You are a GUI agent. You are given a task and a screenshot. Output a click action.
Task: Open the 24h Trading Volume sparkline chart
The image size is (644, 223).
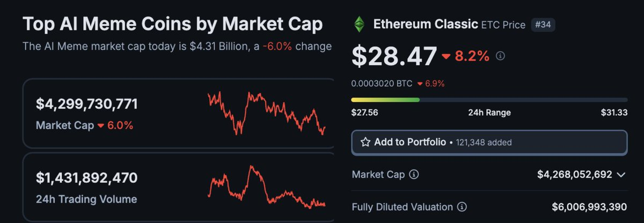point(267,188)
